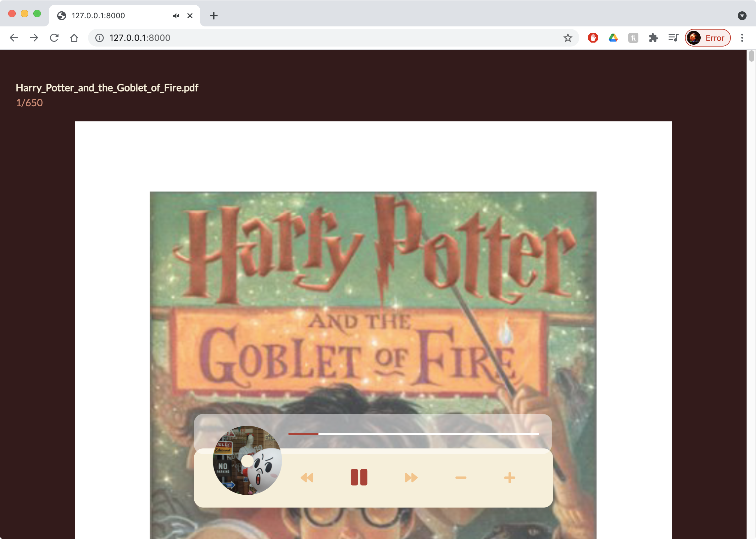The height and width of the screenshot is (539, 756).
Task: Click the spinning album art disc
Action: (247, 460)
